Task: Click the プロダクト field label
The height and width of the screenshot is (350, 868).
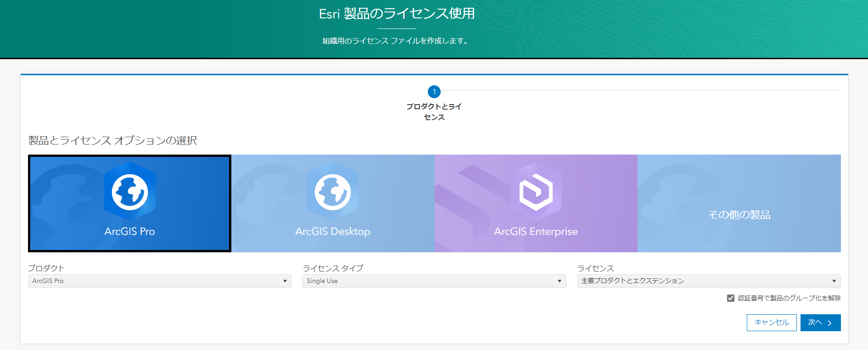Action: tap(46, 268)
